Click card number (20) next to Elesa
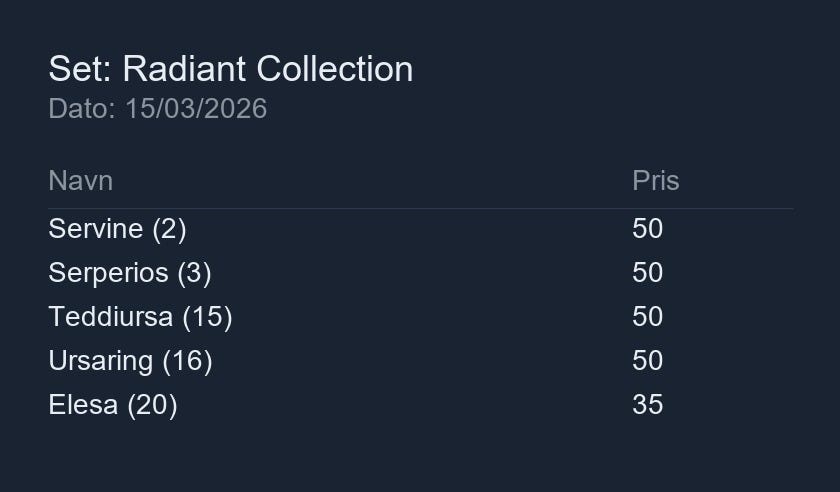 (x=152, y=405)
